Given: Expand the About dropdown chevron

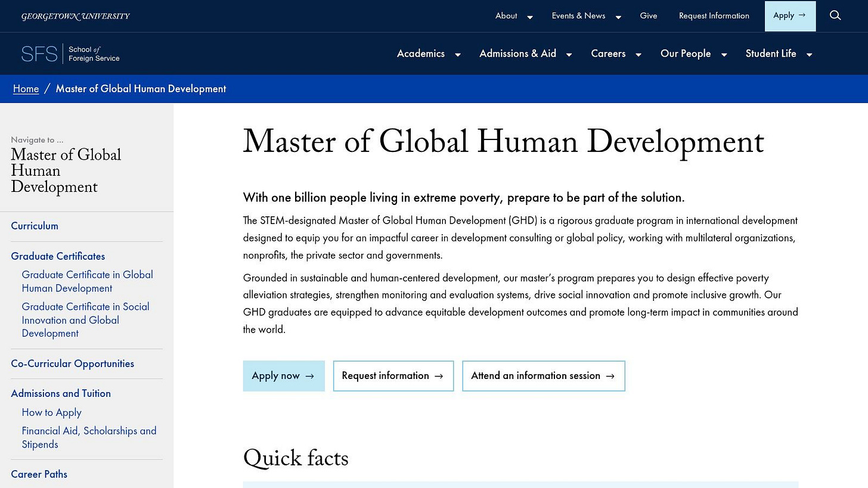Looking at the screenshot, I should click(529, 16).
